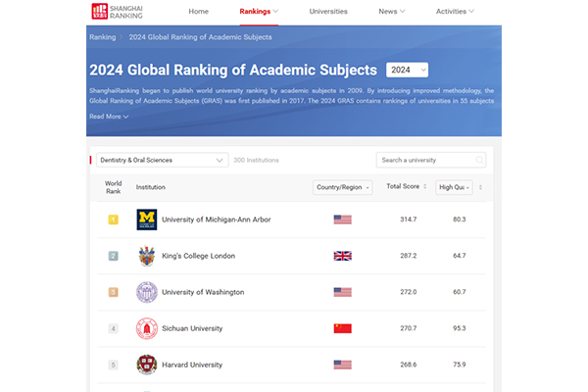Click indicator value 64.7
588x392 pixels.
pos(459,256)
